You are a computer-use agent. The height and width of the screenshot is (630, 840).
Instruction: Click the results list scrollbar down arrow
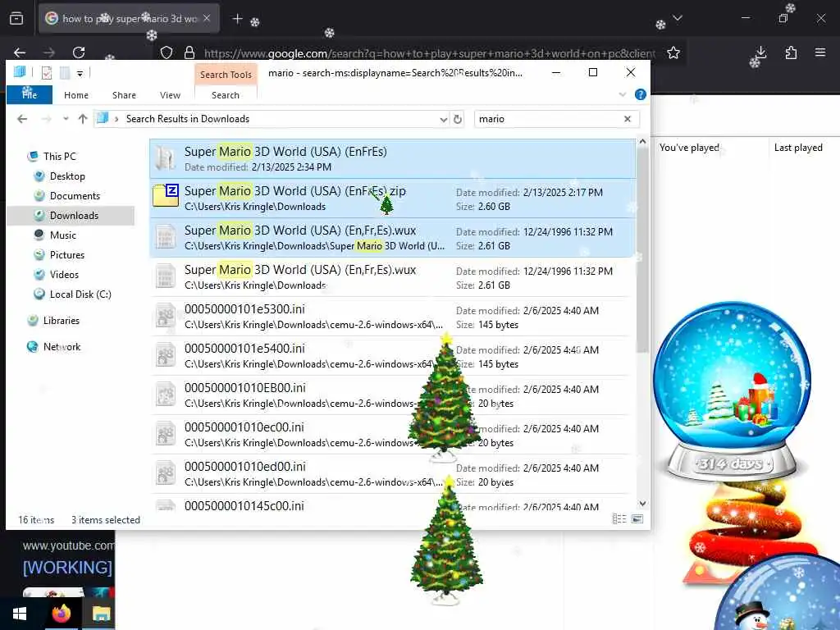click(642, 504)
